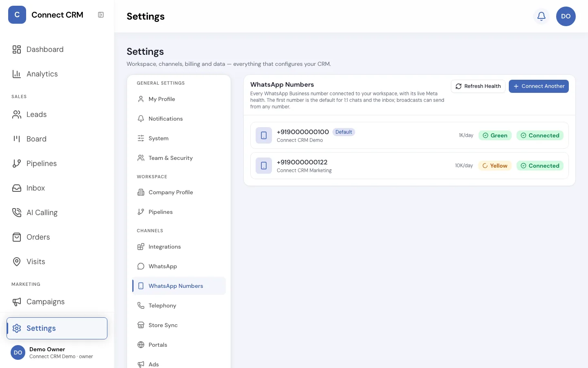Click the Default badge on first number
Viewport: 588px width, 368px height.
(x=344, y=132)
